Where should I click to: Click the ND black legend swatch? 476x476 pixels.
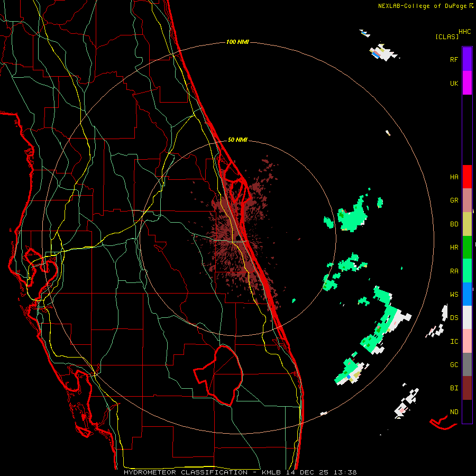[467, 411]
